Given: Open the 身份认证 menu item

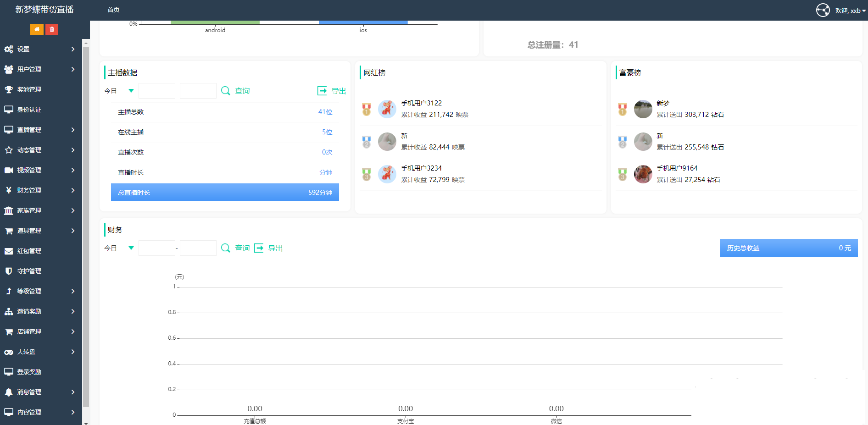Looking at the screenshot, I should (29, 110).
